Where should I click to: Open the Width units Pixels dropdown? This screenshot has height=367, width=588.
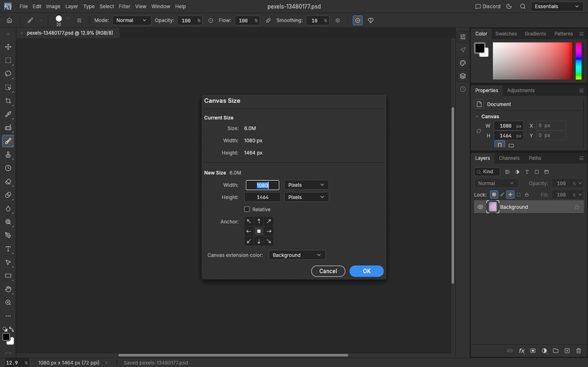[x=306, y=185]
